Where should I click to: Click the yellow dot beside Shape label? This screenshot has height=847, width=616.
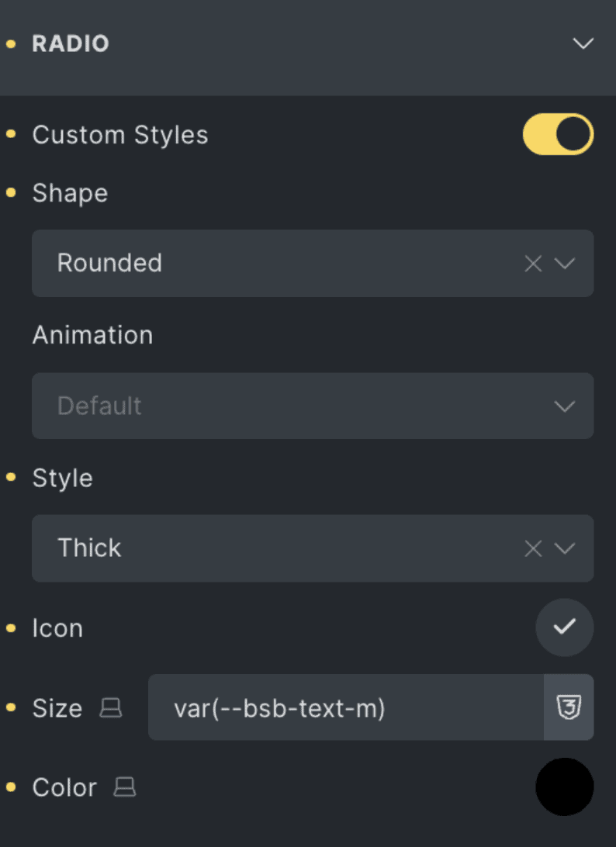pyautogui.click(x=11, y=192)
